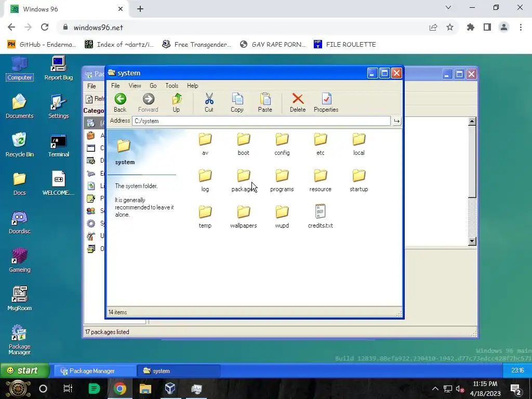
Task: Select the wupd folder
Action: [282, 217]
